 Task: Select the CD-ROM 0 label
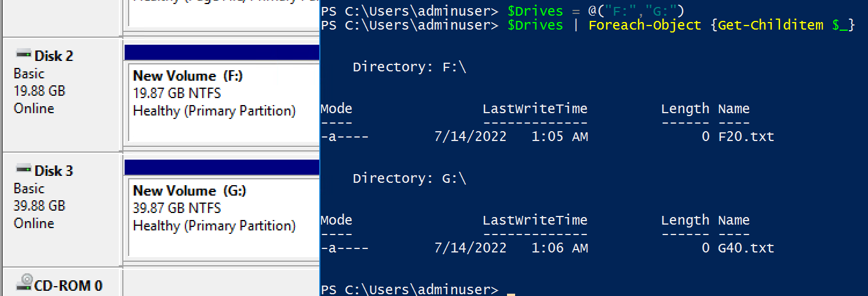pyautogui.click(x=68, y=286)
